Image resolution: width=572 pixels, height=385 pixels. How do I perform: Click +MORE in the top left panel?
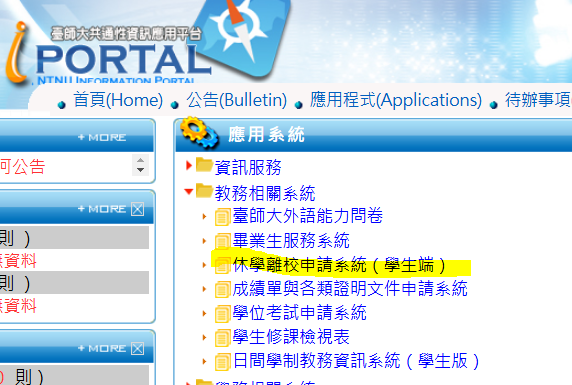click(x=102, y=137)
